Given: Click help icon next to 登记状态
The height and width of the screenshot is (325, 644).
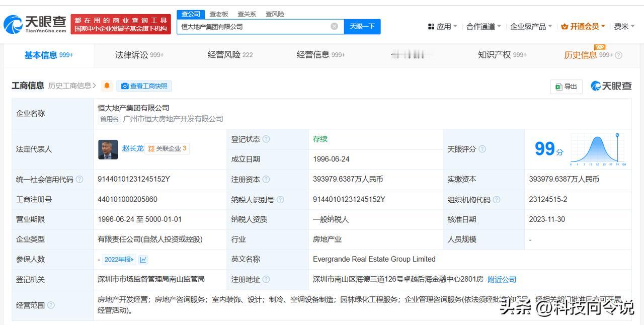Looking at the screenshot, I should tap(266, 139).
